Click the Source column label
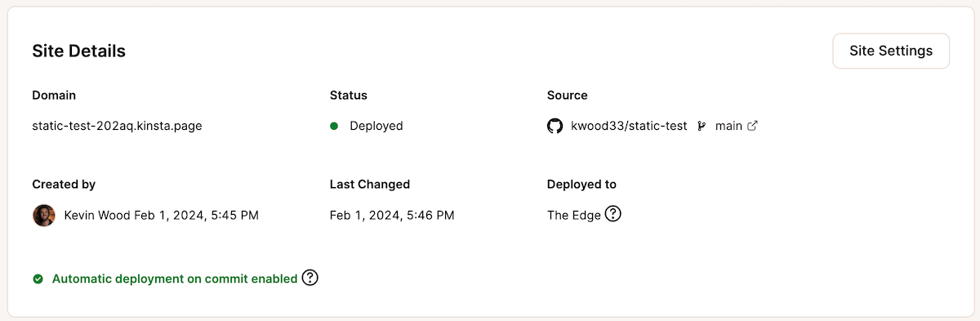The height and width of the screenshot is (321, 980). [568, 96]
